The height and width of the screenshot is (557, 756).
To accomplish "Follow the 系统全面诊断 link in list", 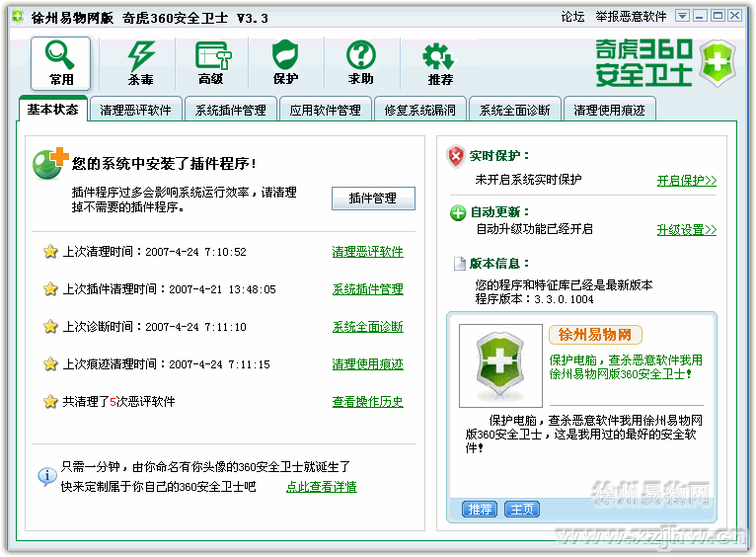I will pyautogui.click(x=367, y=327).
